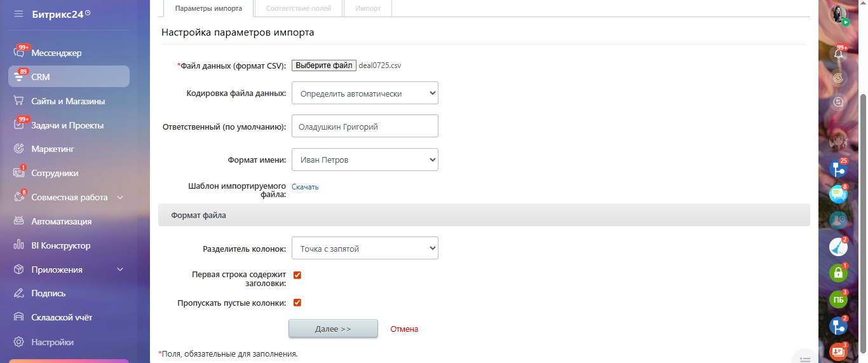Viewport: 868px width, 363px height.
Task: Switch to the 'Импорт' tab
Action: point(368,8)
